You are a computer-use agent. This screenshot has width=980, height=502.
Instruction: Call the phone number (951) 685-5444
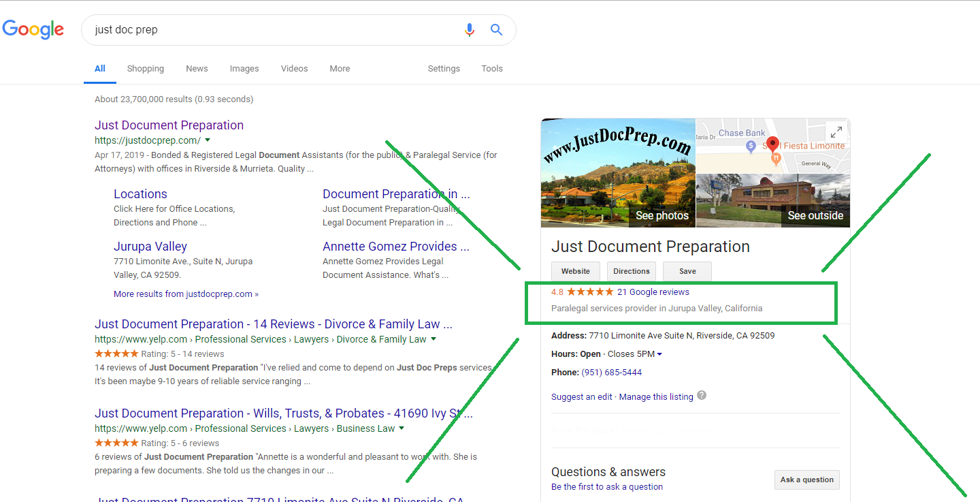click(x=611, y=373)
